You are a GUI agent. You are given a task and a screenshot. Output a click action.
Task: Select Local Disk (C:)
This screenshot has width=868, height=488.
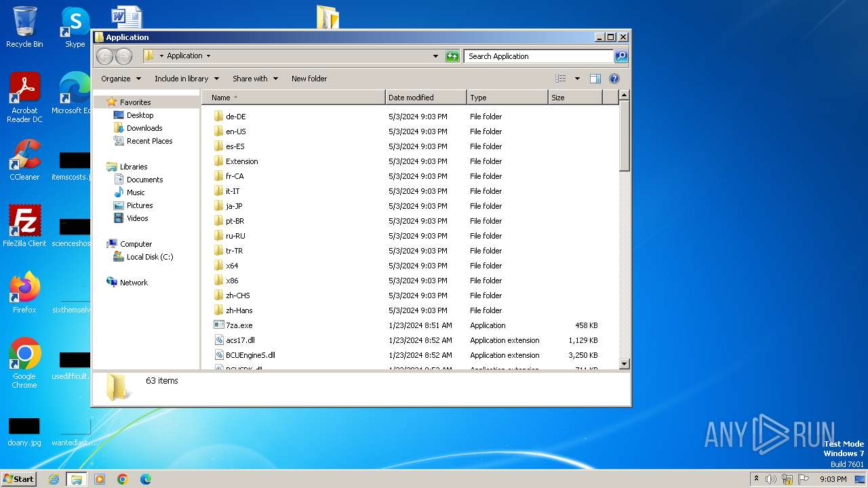pyautogui.click(x=149, y=257)
